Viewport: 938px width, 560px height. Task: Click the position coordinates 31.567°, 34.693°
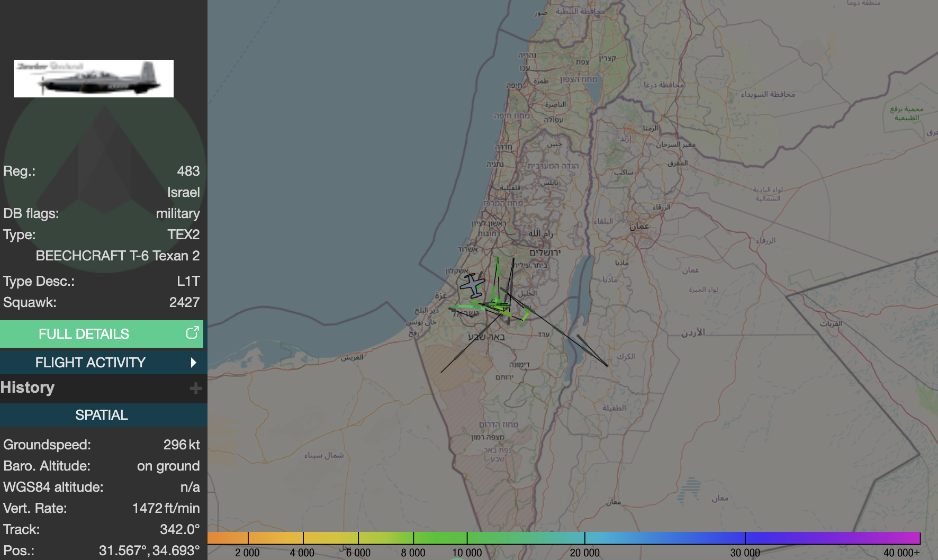pos(149,550)
